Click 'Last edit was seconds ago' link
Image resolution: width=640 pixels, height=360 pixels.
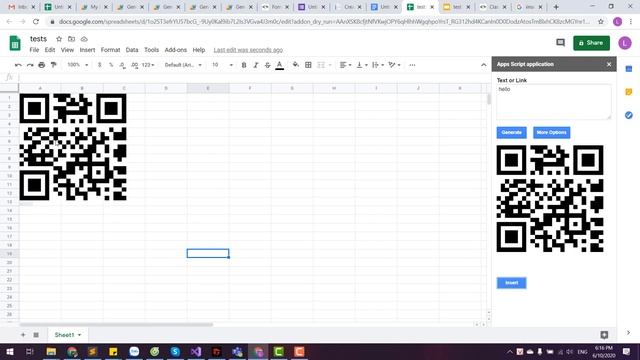tap(248, 50)
